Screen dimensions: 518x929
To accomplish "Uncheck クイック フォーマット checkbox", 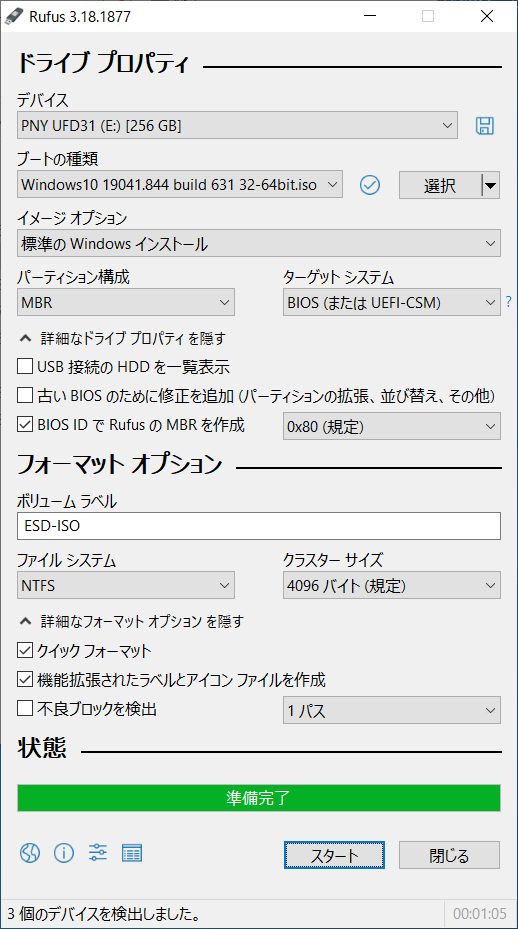I will click(x=24, y=652).
